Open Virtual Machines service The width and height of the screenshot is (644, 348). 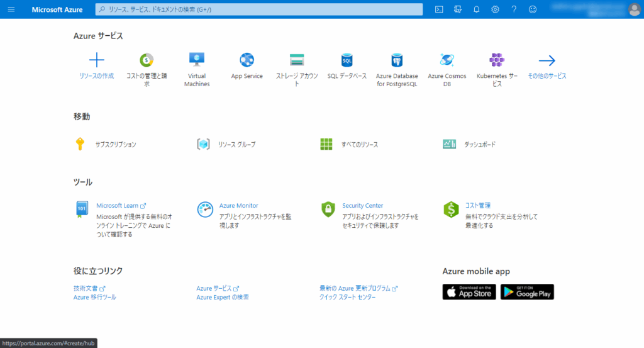pyautogui.click(x=197, y=60)
